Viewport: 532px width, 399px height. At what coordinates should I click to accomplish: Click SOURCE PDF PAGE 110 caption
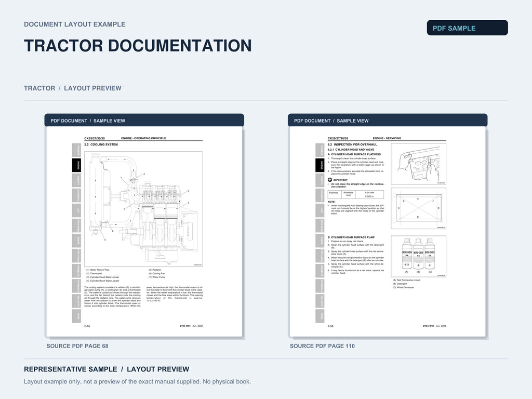(x=322, y=346)
